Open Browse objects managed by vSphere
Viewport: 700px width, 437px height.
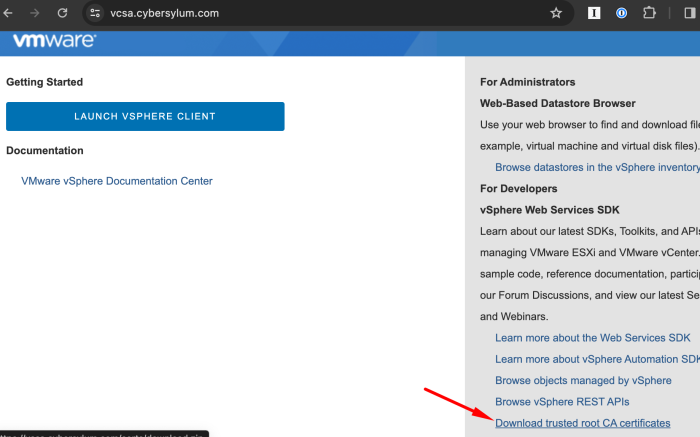(583, 380)
